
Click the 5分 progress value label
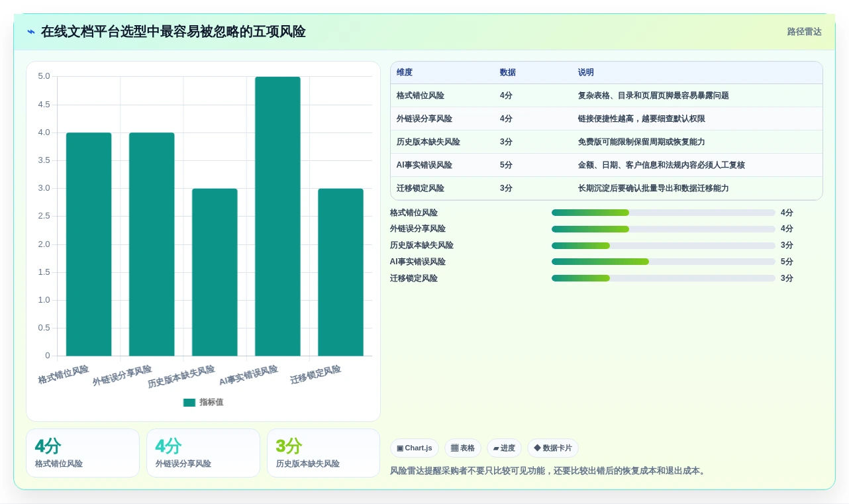coord(787,262)
